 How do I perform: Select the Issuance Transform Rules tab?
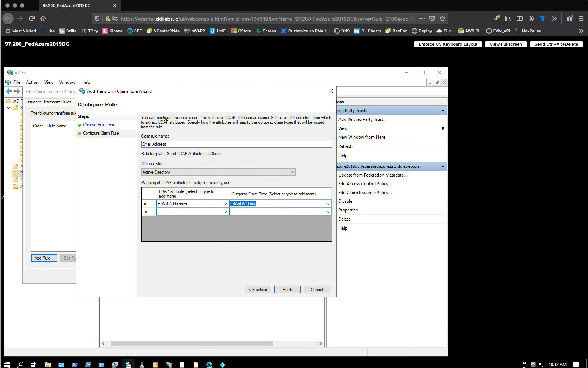pos(49,102)
